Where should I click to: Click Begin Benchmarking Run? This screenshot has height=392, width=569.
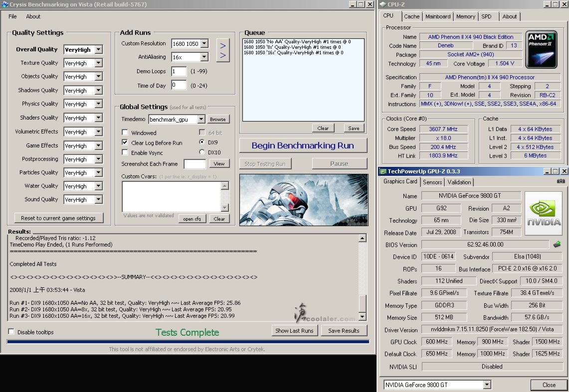pyautogui.click(x=303, y=145)
